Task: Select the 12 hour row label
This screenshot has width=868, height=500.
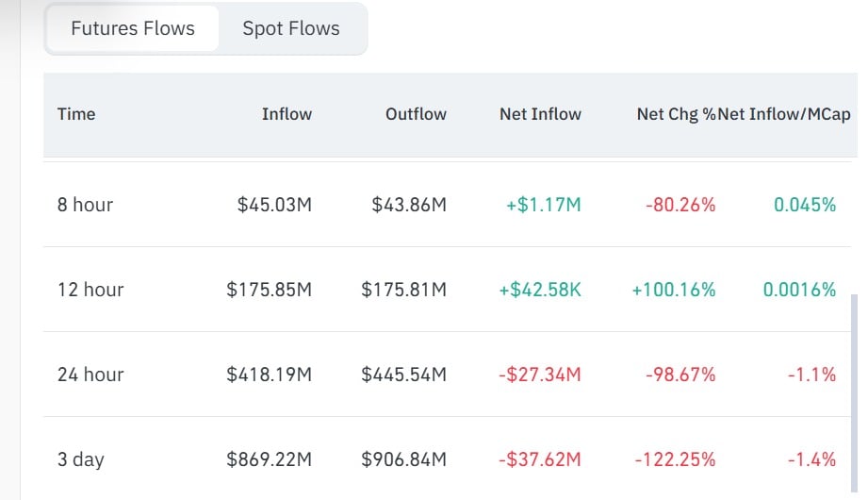Action: (90, 290)
